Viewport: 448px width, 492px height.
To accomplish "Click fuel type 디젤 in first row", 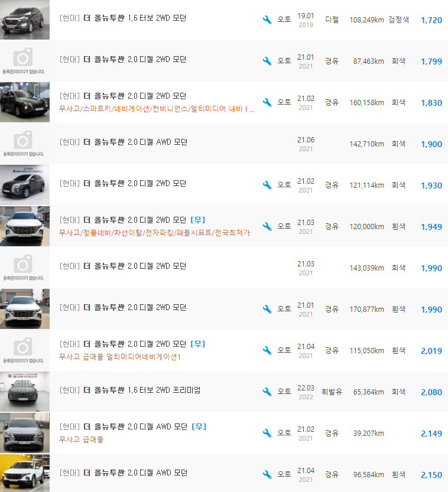I will pos(332,19).
